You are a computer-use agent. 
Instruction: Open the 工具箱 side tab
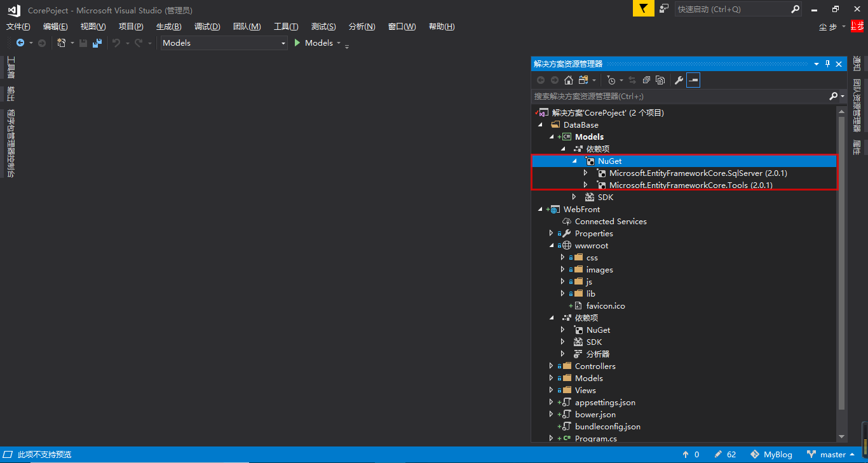click(10, 67)
